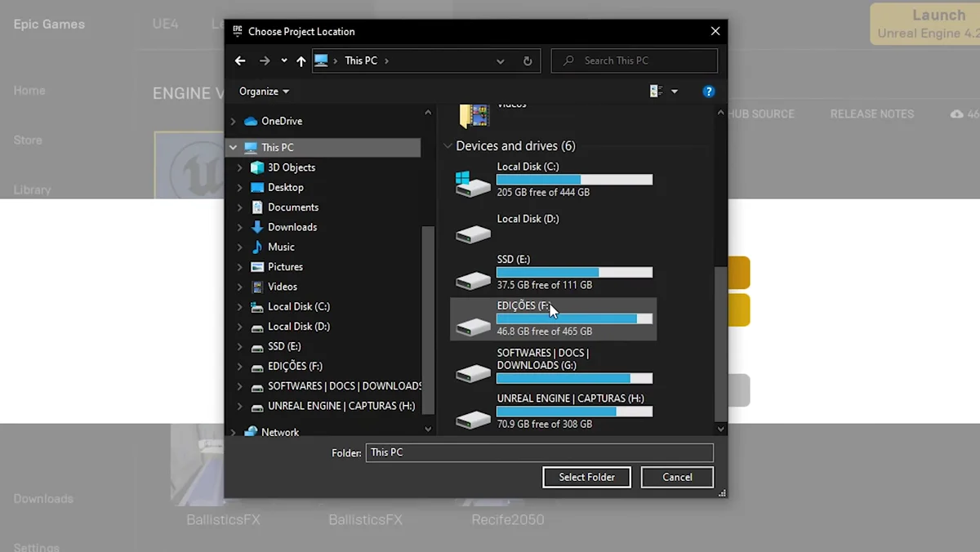Select the Videos folder icon in file list
Viewport: 980px width, 552px height.
coord(474,116)
